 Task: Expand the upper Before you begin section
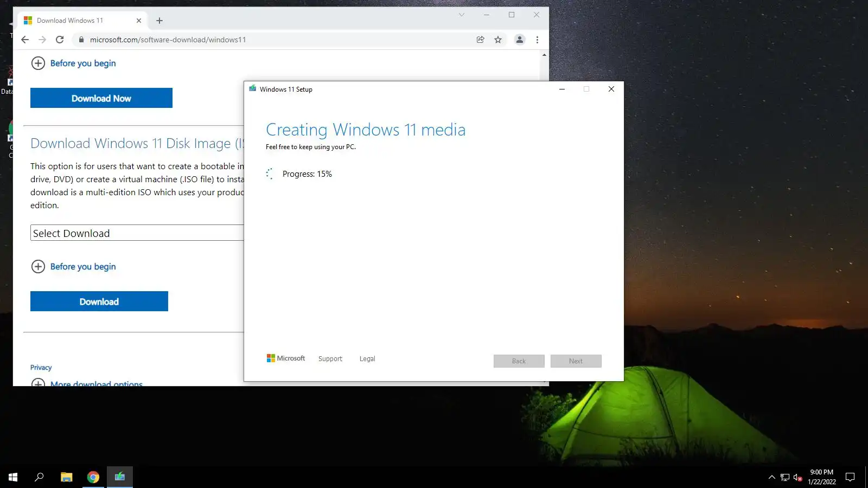click(x=73, y=63)
